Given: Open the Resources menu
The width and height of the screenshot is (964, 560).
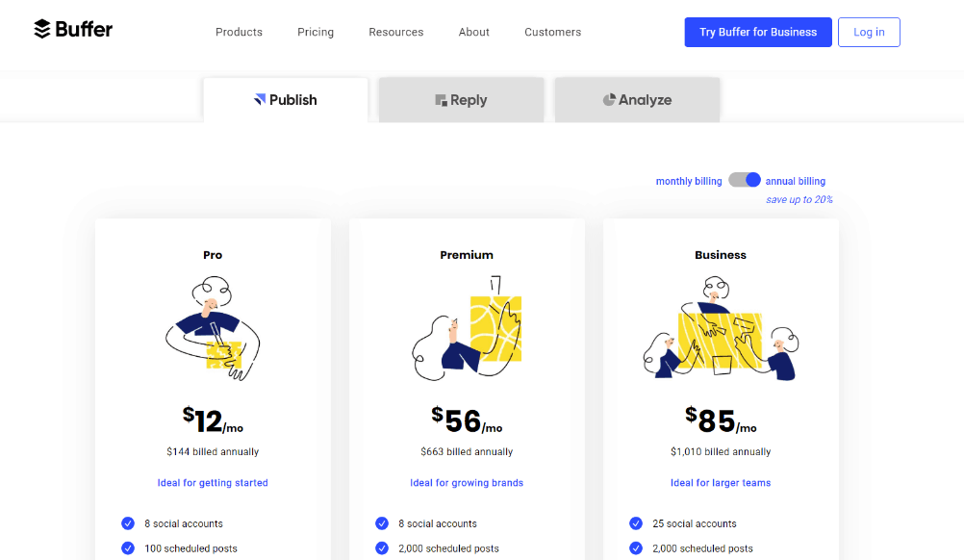Looking at the screenshot, I should click(x=396, y=32).
